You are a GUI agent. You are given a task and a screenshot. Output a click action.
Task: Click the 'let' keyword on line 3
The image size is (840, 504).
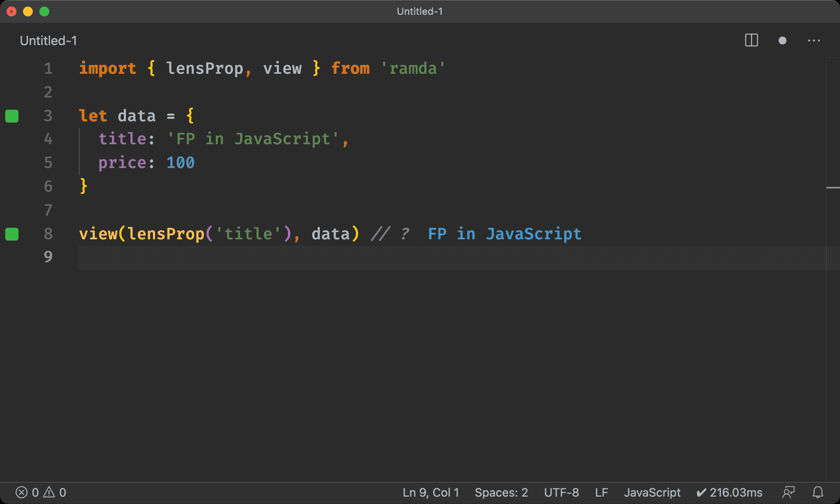click(93, 116)
